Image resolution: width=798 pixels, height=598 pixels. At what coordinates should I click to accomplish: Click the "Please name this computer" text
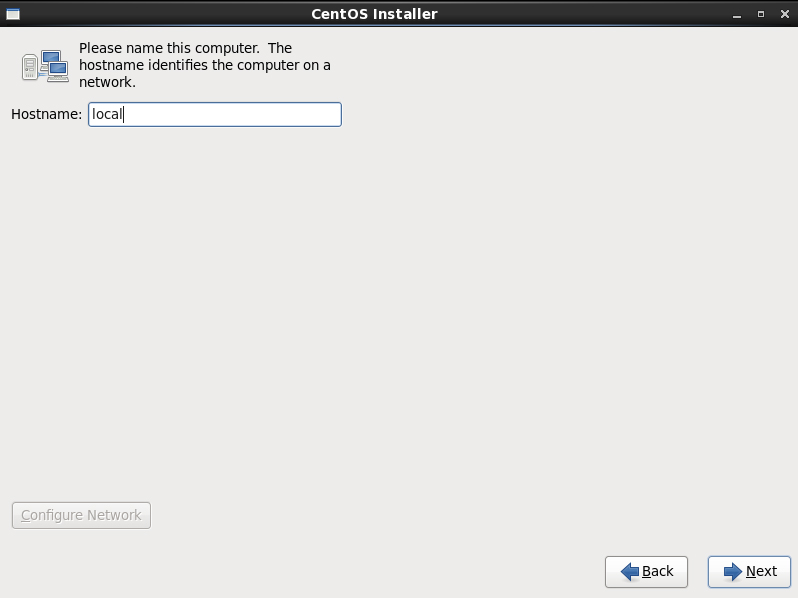(169, 48)
